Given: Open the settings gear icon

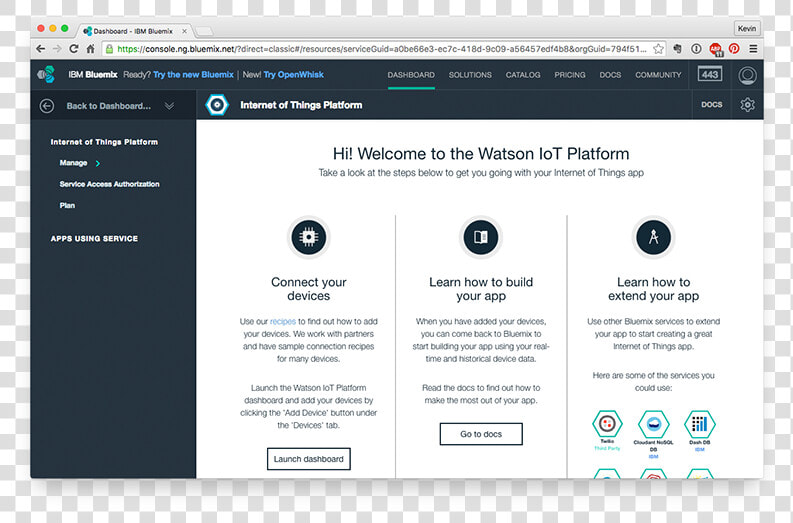Looking at the screenshot, I should pos(747,105).
